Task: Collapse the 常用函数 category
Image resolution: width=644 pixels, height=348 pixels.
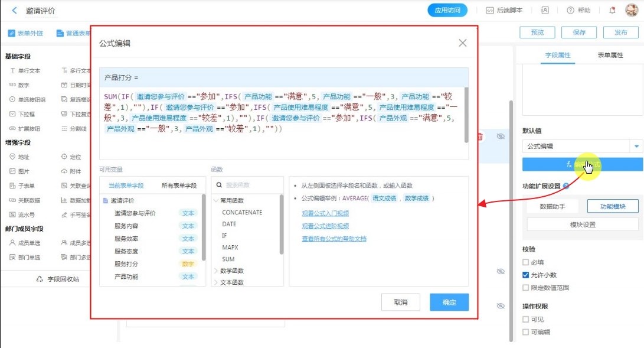Action: pos(216,201)
